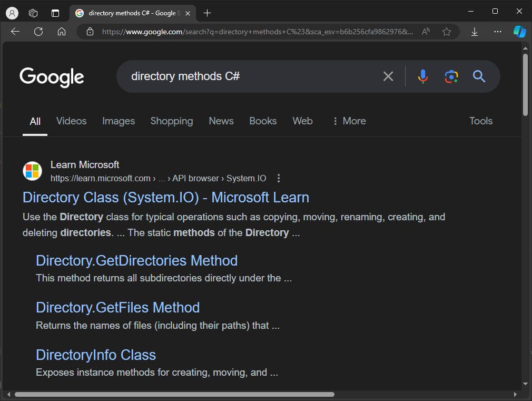
Task: Click the Google logo
Action: point(52,77)
